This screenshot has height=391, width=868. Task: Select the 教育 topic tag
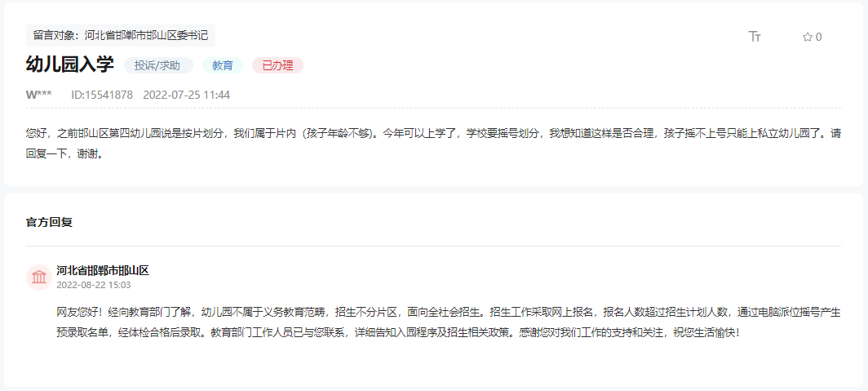click(x=223, y=65)
